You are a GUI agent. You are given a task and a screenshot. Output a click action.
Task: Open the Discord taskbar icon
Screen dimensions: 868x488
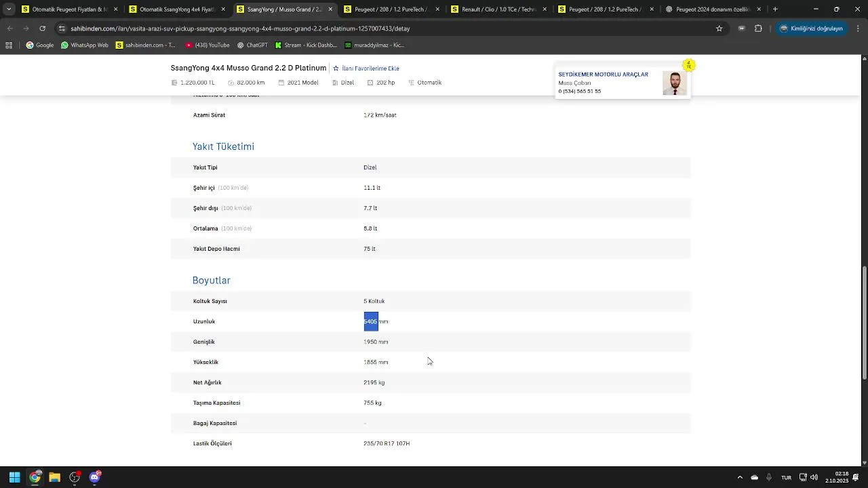pyautogui.click(x=94, y=477)
